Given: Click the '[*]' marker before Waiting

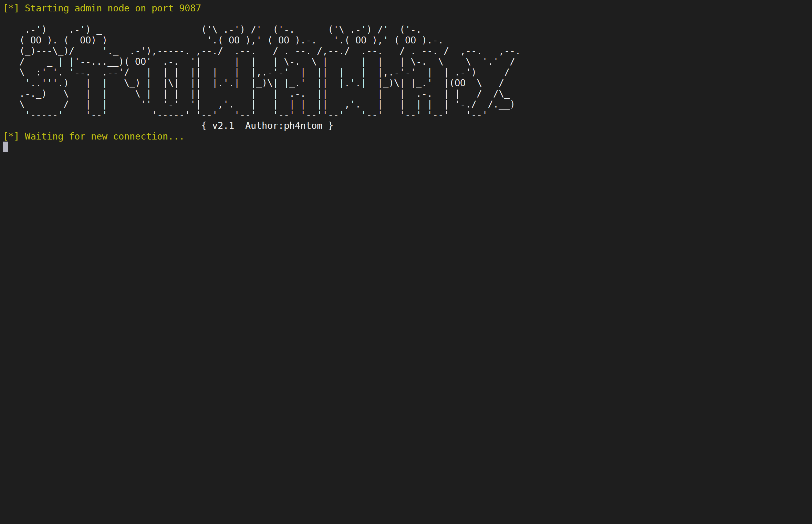Looking at the screenshot, I should point(11,136).
